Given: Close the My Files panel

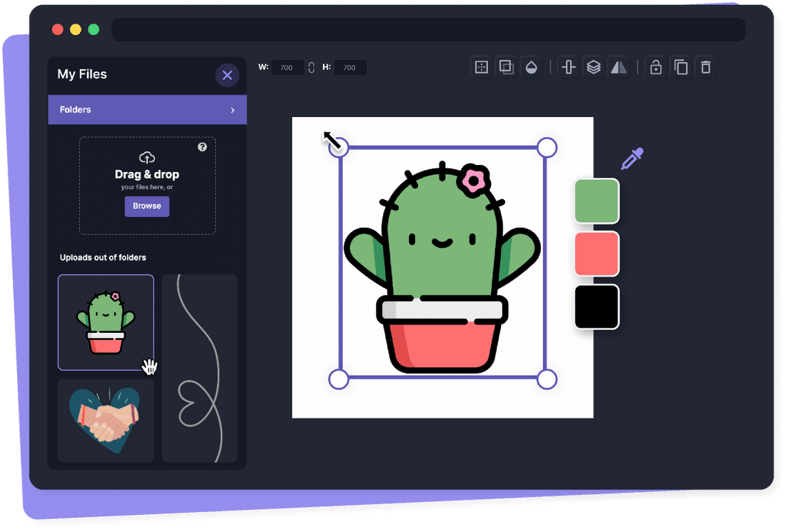Looking at the screenshot, I should pos(227,75).
